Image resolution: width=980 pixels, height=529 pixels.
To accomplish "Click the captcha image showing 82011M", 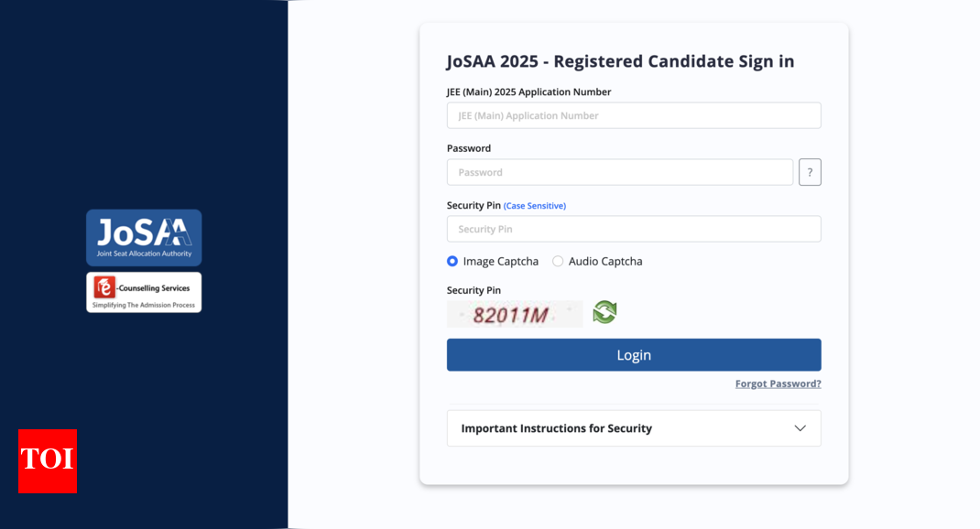I will 514,314.
